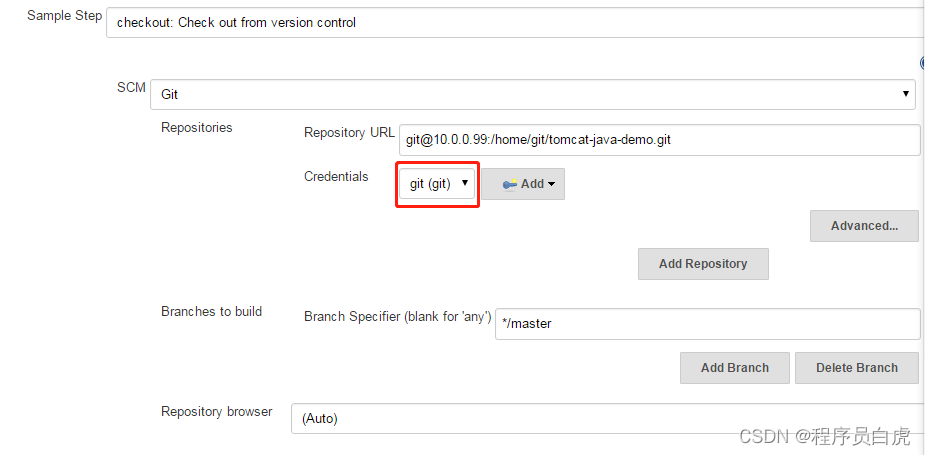Click the Repositories section label
This screenshot has height=455, width=925.
(196, 127)
